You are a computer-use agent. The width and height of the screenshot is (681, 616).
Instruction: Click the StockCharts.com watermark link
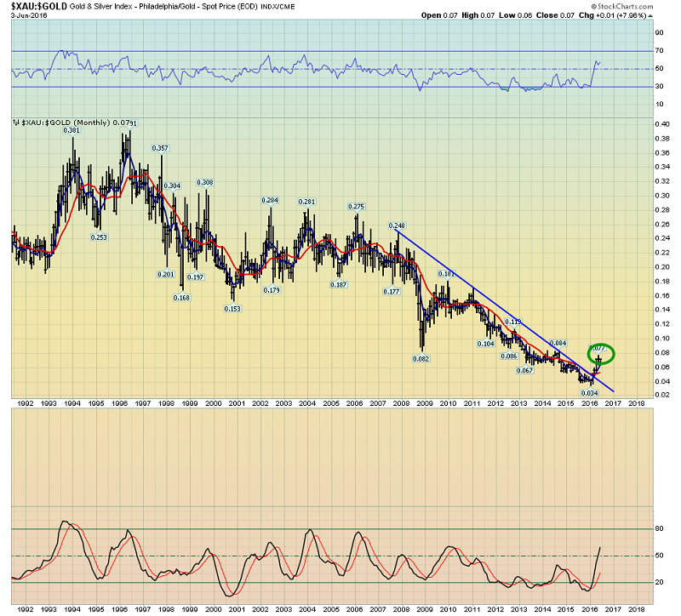622,7
